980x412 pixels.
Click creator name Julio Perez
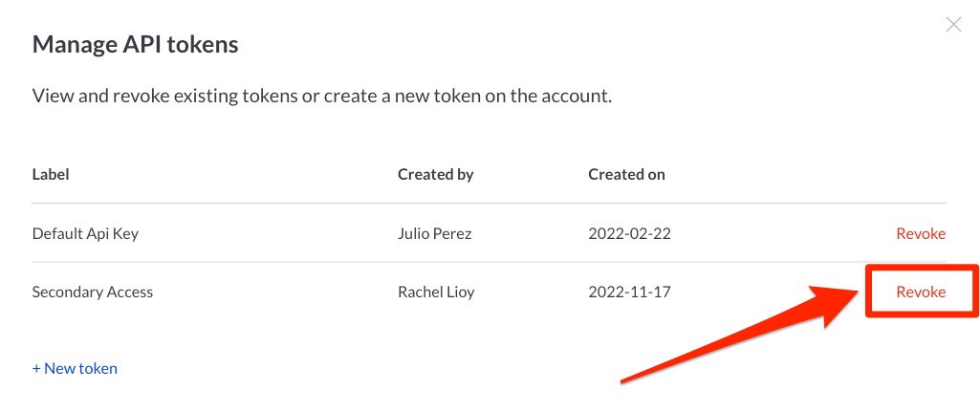(436, 233)
